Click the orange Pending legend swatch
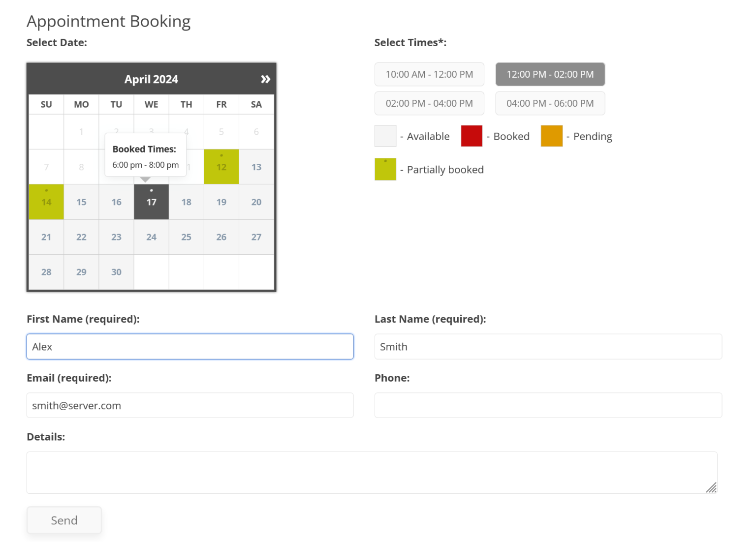The image size is (756, 542). [x=551, y=136]
